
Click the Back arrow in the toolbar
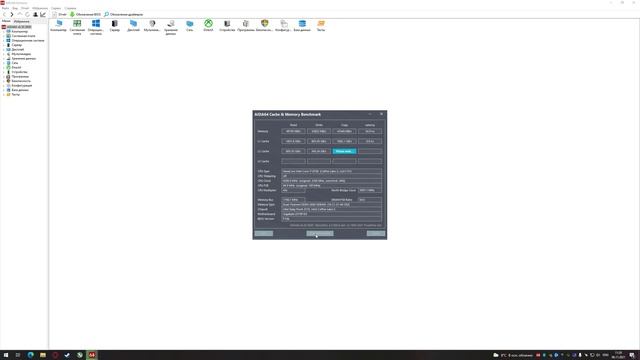(x=4, y=14)
